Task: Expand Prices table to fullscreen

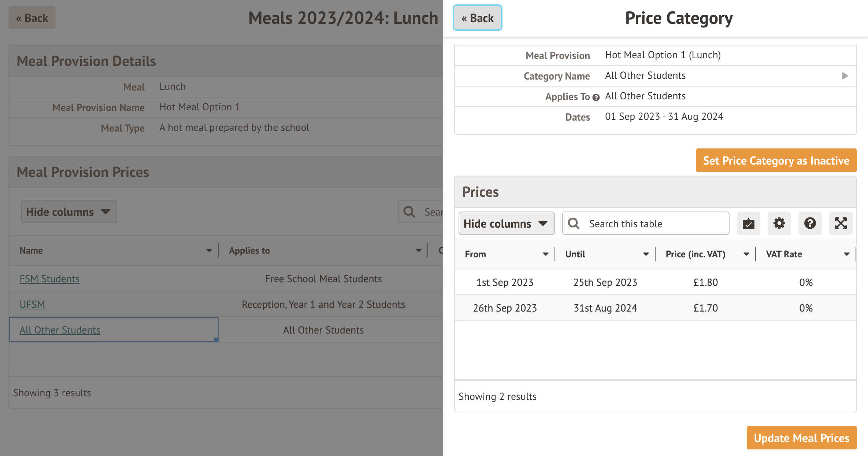Action: [841, 223]
